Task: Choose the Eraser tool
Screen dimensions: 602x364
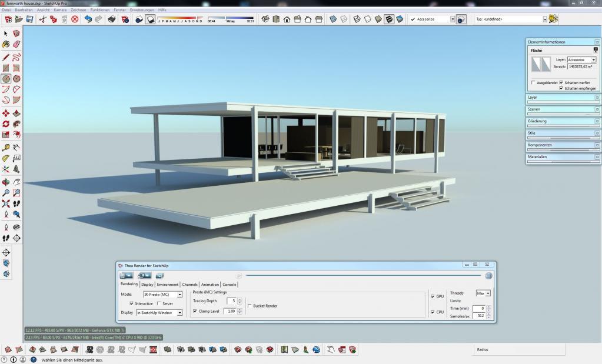Action: tap(16, 45)
